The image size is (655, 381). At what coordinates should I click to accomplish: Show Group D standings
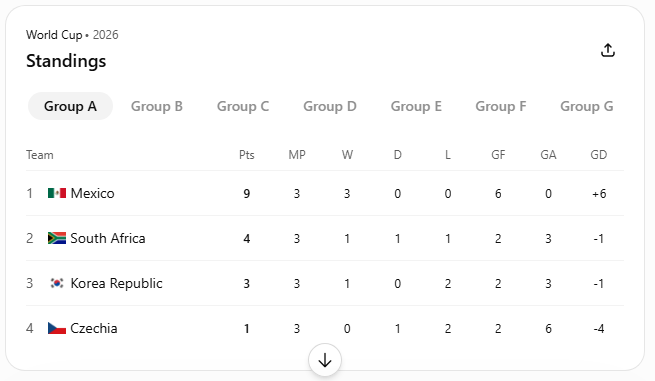point(330,106)
